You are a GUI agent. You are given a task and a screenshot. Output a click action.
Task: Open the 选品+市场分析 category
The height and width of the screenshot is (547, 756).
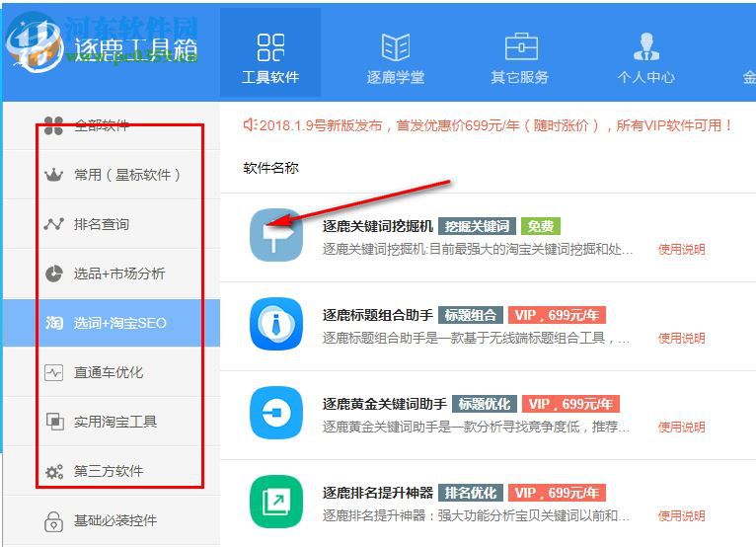pos(112,273)
